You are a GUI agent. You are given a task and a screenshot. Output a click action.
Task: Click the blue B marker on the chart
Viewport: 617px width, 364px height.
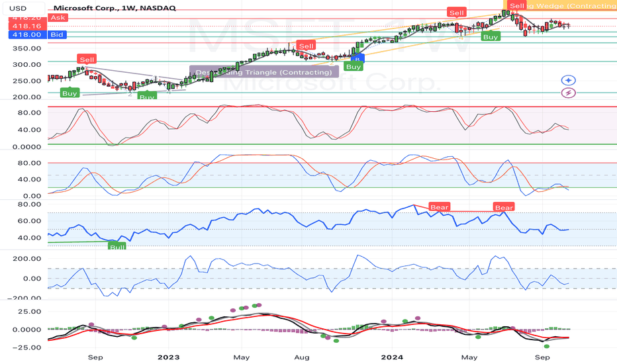[x=357, y=59]
